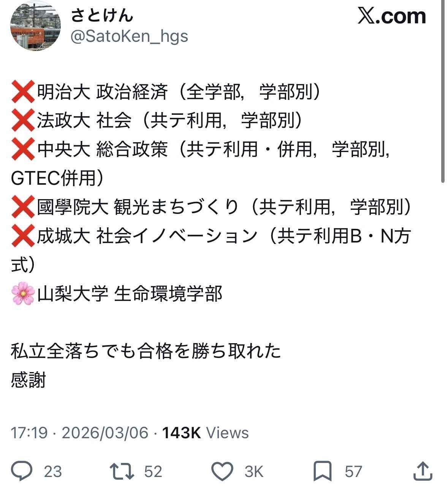
Task: Click the cherry blossom emoji
Action: click(x=23, y=294)
